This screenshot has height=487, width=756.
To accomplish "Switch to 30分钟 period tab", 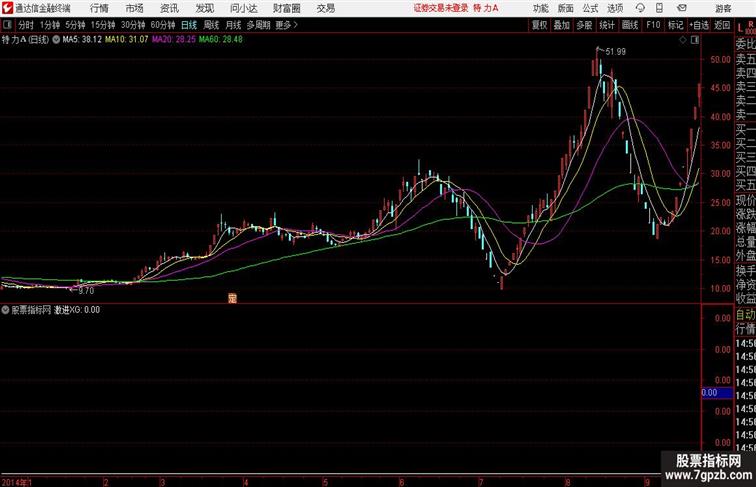I will (x=133, y=25).
